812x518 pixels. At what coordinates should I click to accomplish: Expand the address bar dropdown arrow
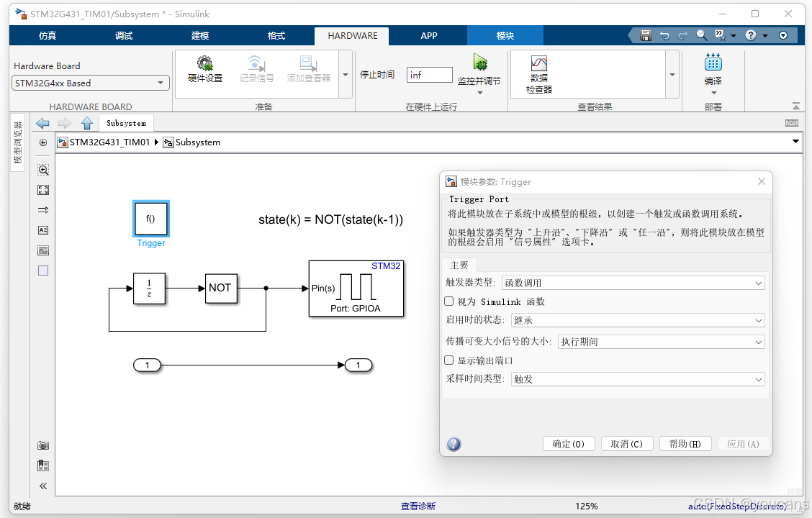point(795,142)
